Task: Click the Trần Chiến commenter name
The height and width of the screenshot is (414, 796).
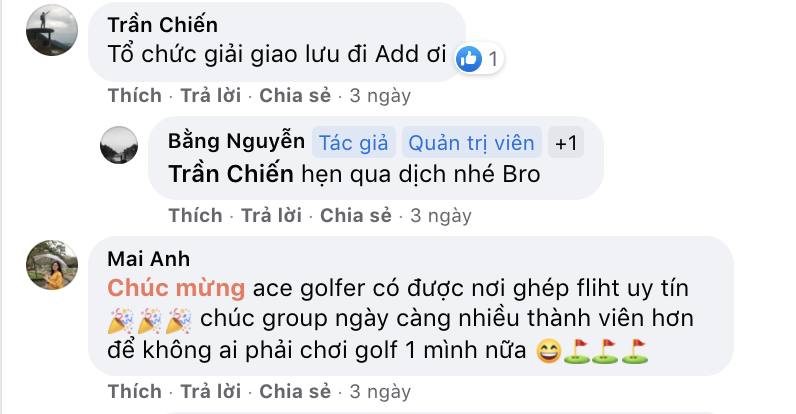Action: [162, 25]
